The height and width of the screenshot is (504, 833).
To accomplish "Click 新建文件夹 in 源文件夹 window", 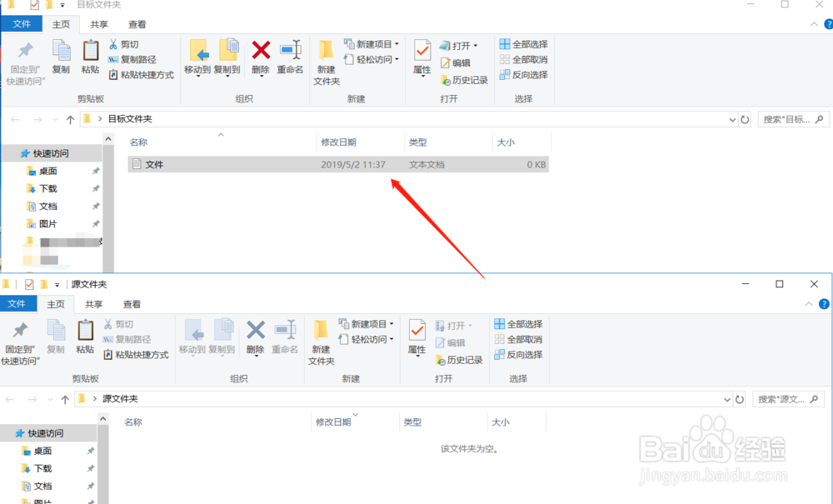I will (x=321, y=342).
